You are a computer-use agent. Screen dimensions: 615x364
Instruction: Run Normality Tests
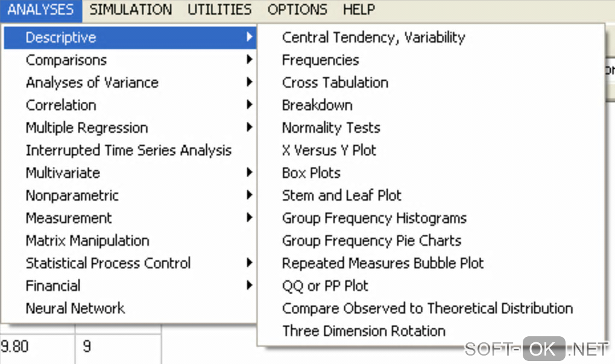(331, 128)
